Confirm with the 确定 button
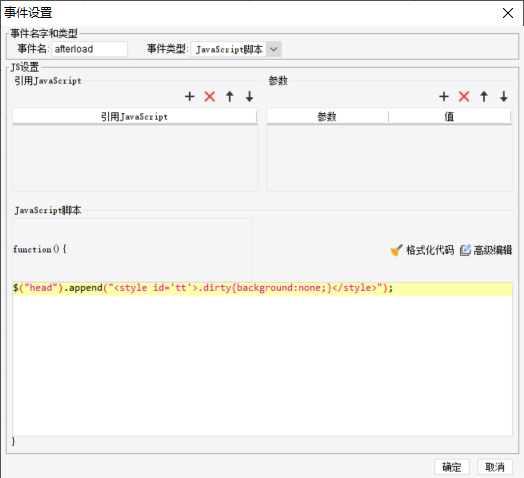The width and height of the screenshot is (524, 478). (452, 467)
